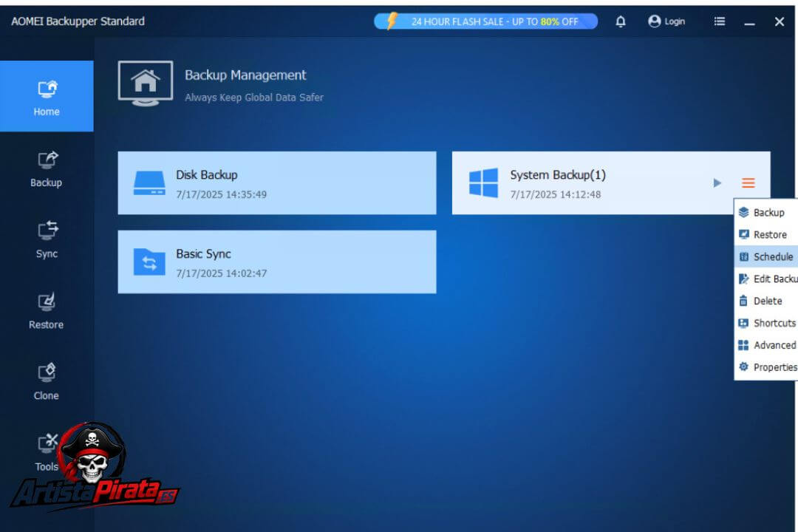
Task: Open the Disk Backup task card
Action: [x=277, y=183]
